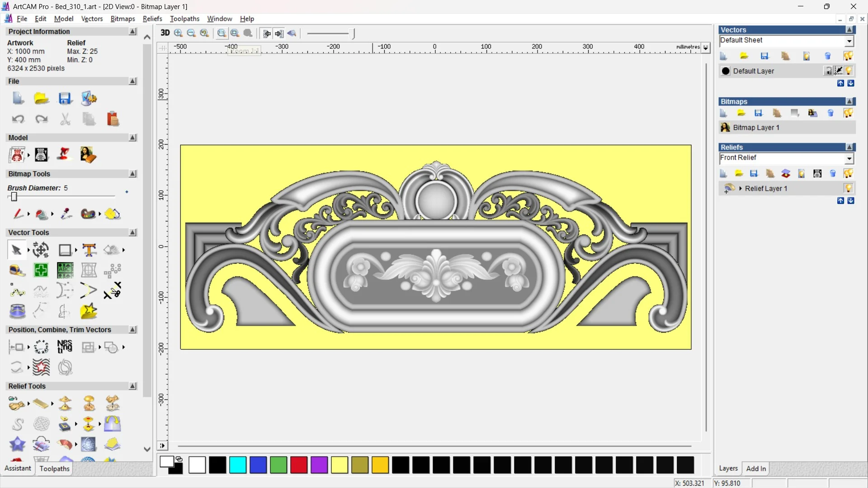Toggle visibility bulb of Relief Layer 1
This screenshot has width=868, height=488.
pos(849,188)
